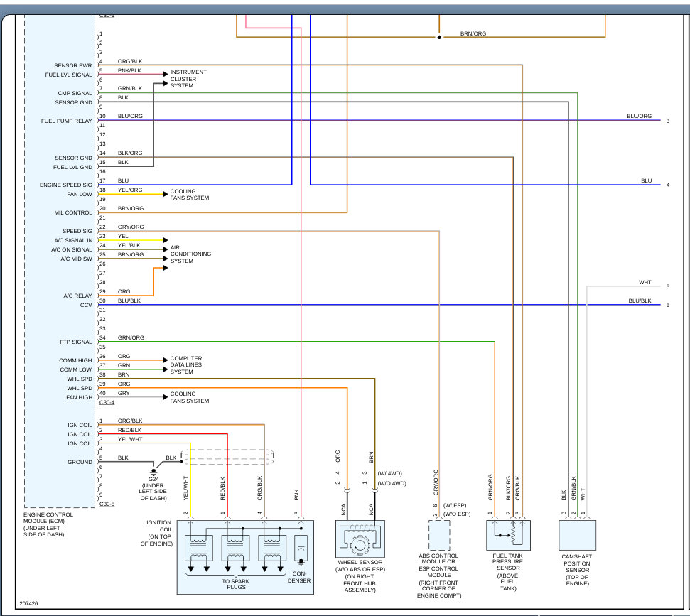The image size is (690, 616).
Task: Click the A/C ON SIGNAL pin label
Action: (72, 249)
